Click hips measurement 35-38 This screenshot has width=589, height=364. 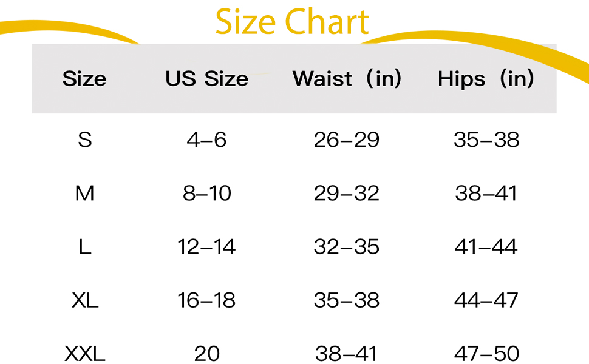(x=486, y=140)
